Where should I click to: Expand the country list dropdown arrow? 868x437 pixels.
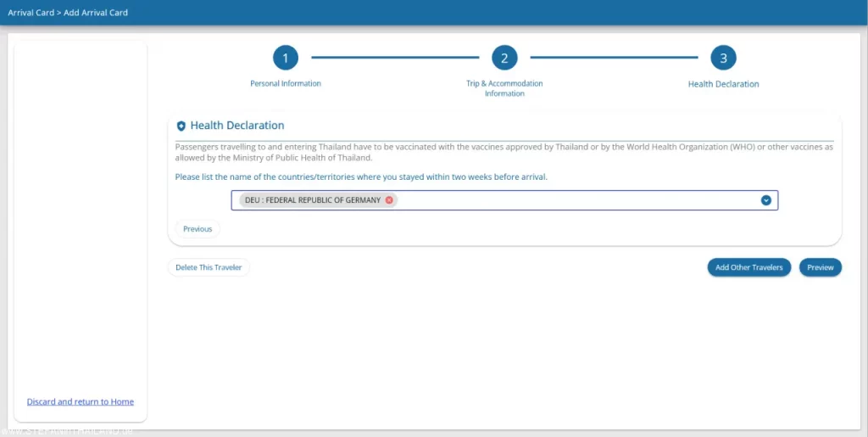[765, 200]
